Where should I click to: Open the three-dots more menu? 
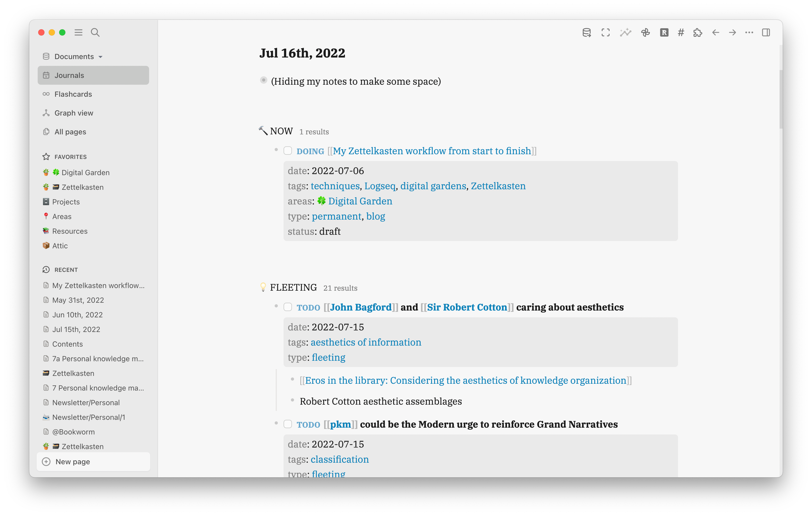749,33
